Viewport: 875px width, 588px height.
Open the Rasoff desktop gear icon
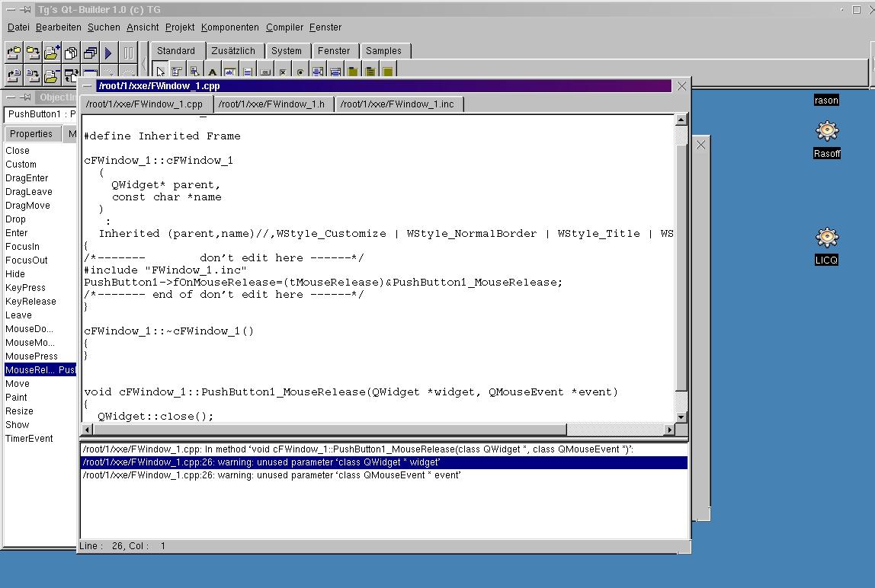826,132
